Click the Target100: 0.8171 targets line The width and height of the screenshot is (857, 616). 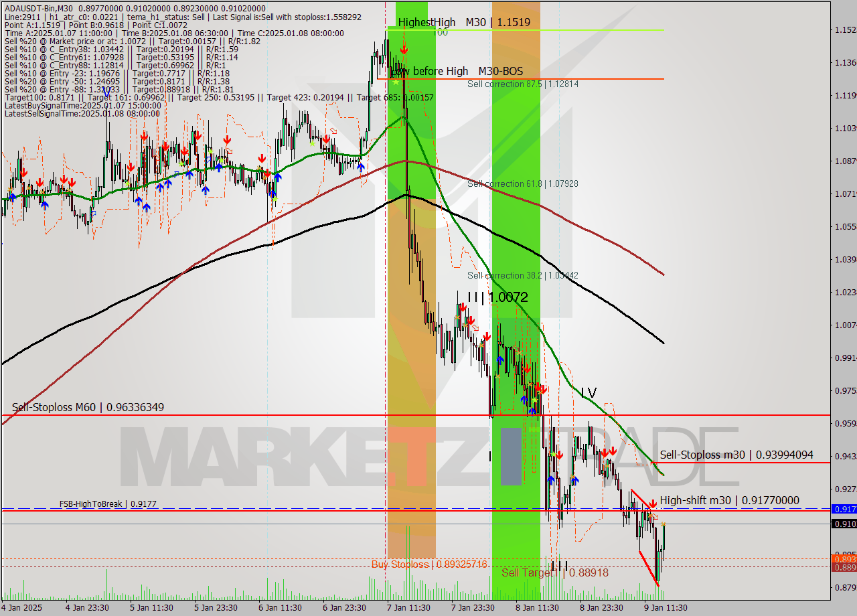point(219,97)
